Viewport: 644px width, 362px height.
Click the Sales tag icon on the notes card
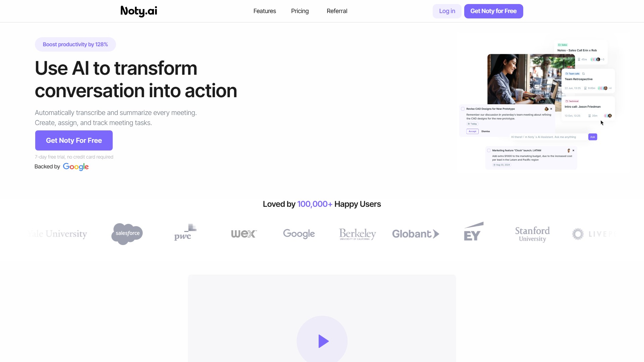coord(559,45)
